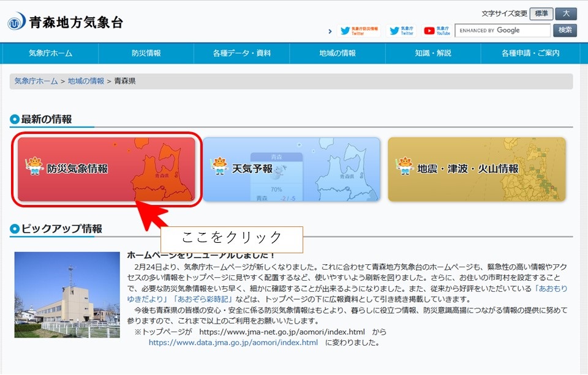Viewport: 588px width, 375px height.
Task: Open the 気象庁 YouTube icon link
Action: click(x=437, y=31)
